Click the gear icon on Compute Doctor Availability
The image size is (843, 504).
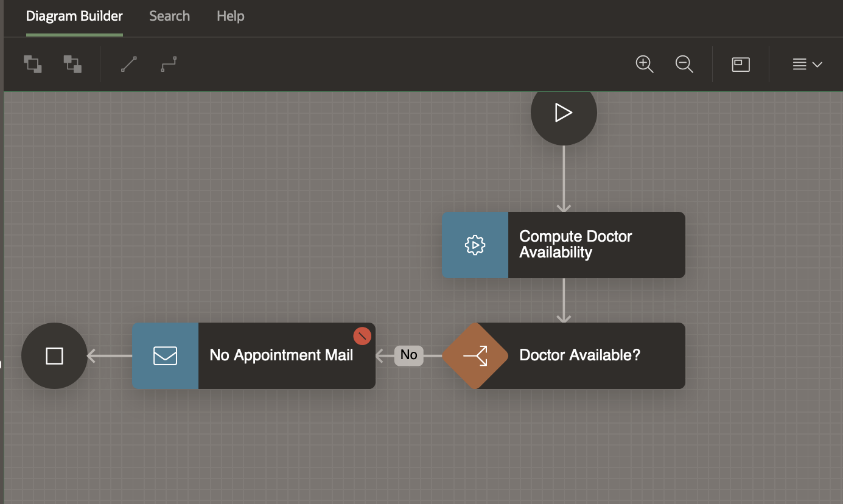click(475, 245)
